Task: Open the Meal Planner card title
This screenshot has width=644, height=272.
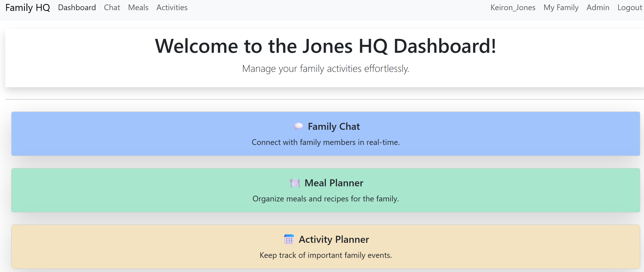Action: [x=333, y=183]
